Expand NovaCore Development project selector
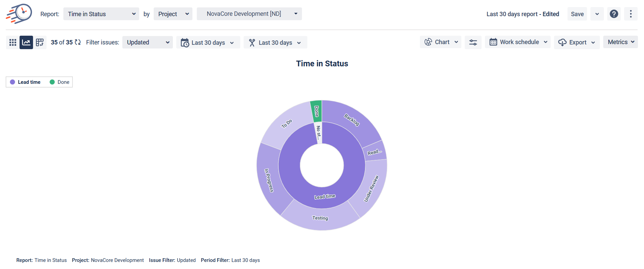This screenshot has height=269, width=644. [249, 14]
